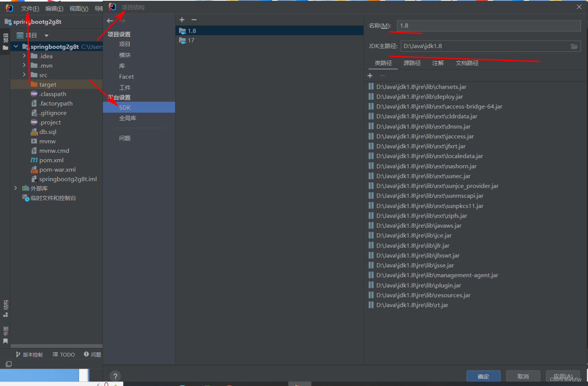Click the help question mark button

coord(115,376)
